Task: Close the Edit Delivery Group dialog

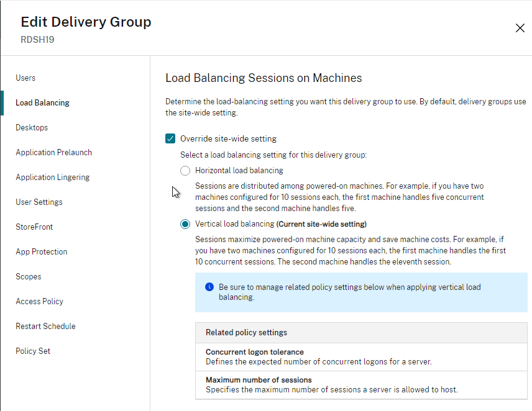Action: pyautogui.click(x=520, y=28)
